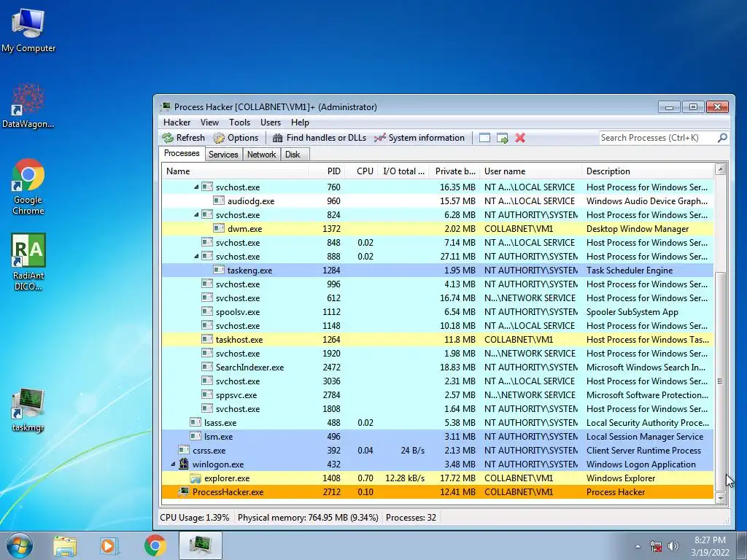Select the lsm.exe process row
Screen dimensions: 747x560
coord(438,436)
